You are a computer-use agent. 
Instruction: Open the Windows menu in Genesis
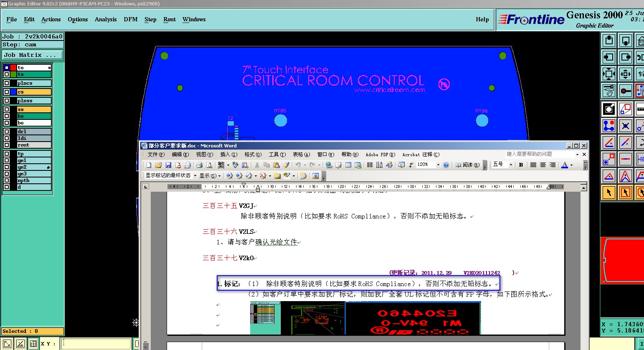point(194,19)
